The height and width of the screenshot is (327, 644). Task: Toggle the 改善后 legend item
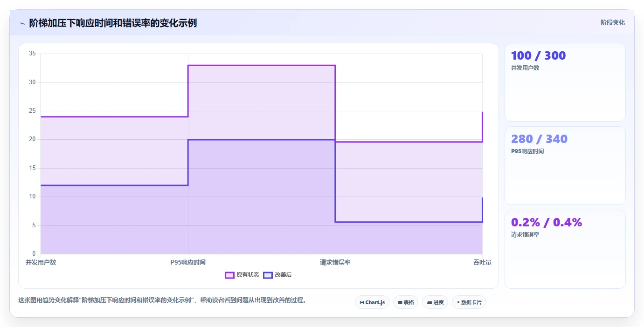pyautogui.click(x=277, y=275)
